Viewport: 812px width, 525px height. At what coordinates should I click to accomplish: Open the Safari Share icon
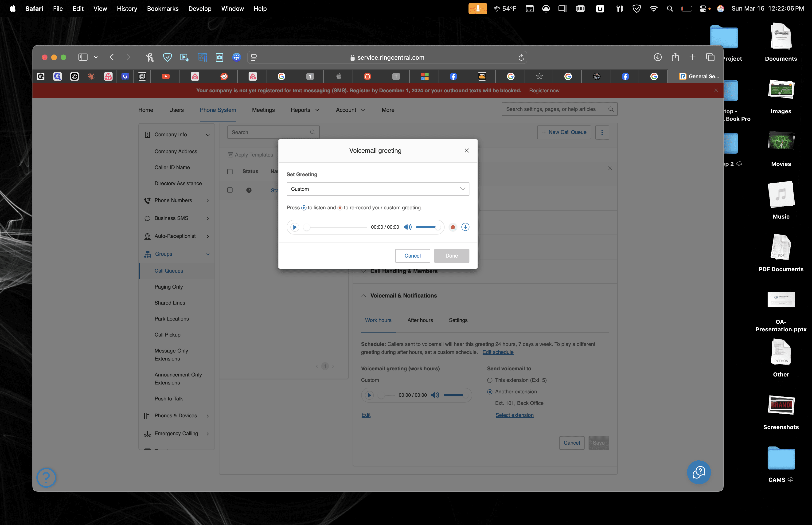click(675, 57)
